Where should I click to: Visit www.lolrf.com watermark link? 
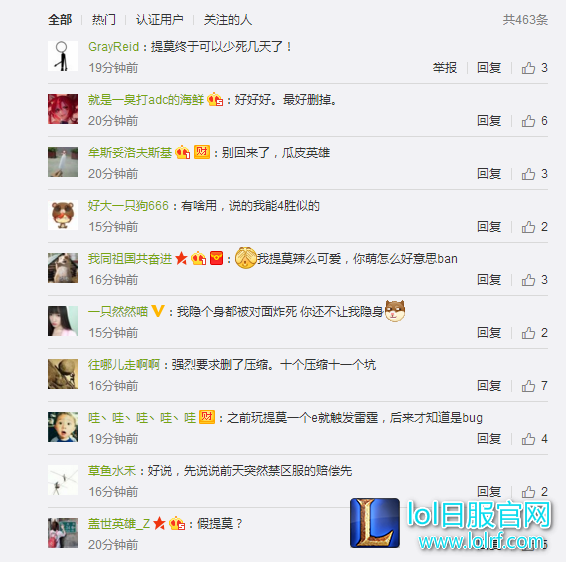coord(481,542)
